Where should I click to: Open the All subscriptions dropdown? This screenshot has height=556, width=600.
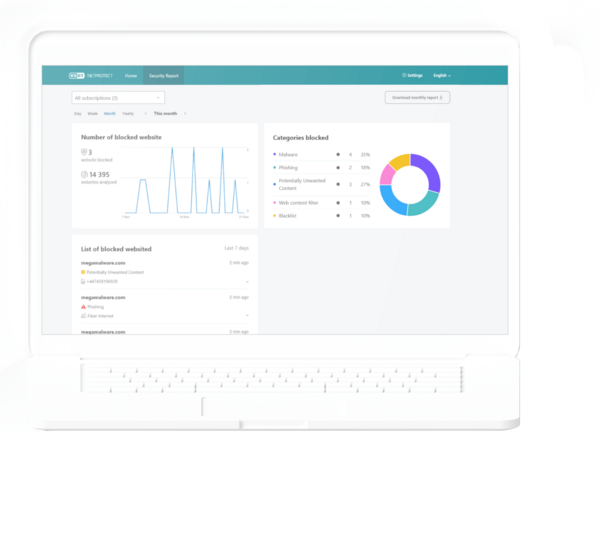coord(118,98)
